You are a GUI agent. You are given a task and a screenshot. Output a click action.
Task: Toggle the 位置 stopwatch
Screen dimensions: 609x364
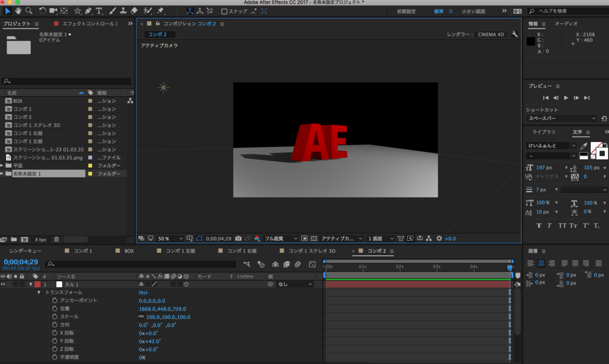point(55,309)
